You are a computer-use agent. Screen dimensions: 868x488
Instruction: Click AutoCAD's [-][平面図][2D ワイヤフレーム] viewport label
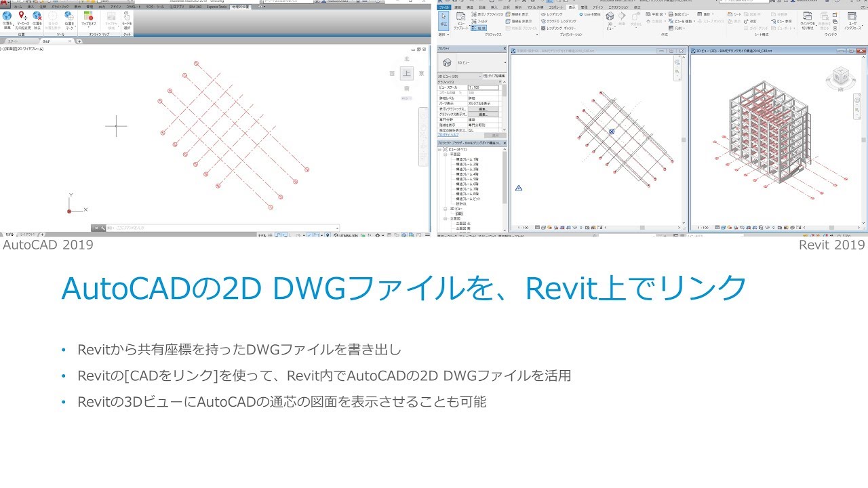[x=22, y=49]
